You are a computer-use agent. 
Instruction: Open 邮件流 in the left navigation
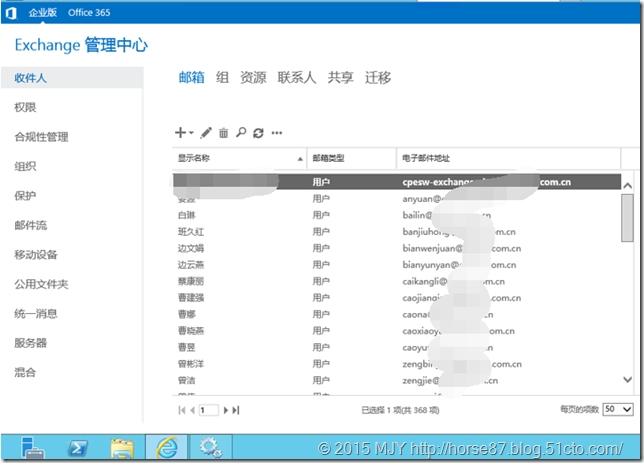30,225
